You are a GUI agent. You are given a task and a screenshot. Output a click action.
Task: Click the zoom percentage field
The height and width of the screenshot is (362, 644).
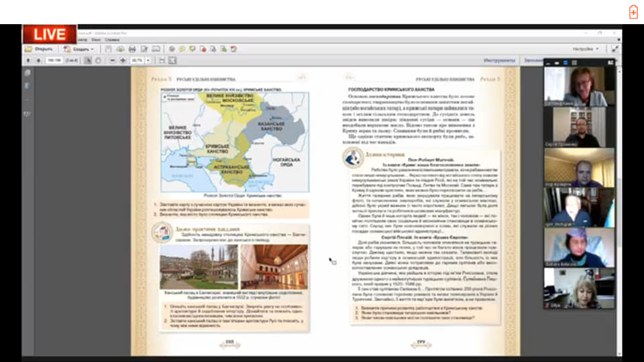137,60
